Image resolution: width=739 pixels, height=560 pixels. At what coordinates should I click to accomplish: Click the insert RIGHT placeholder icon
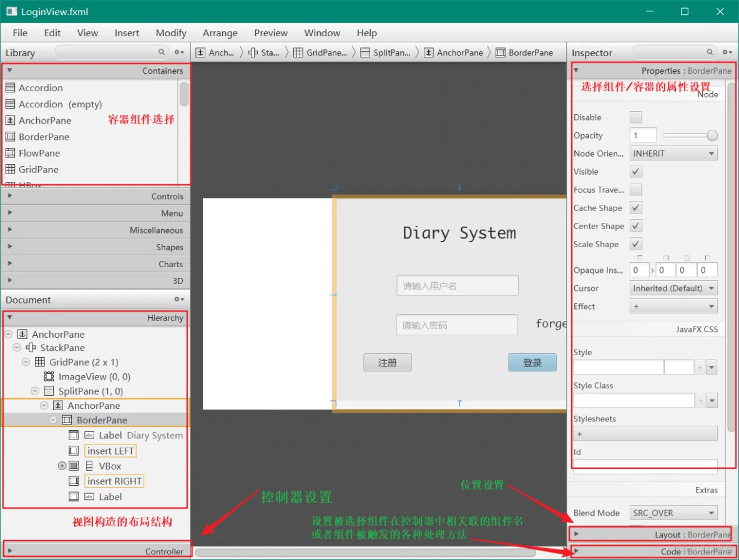(x=74, y=481)
